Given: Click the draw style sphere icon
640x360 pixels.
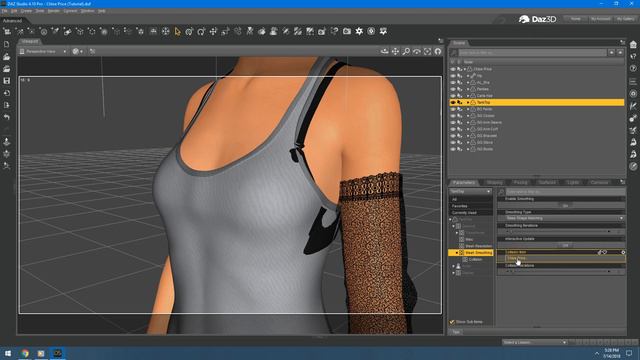Looking at the screenshot, I should [x=76, y=51].
